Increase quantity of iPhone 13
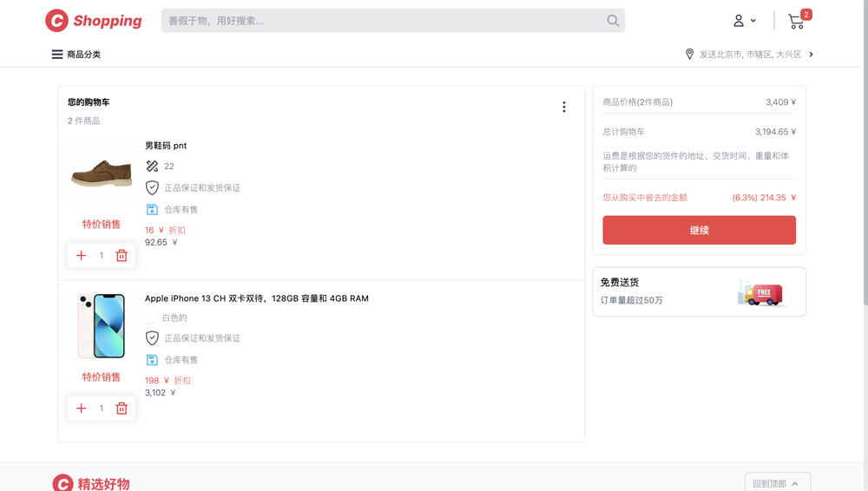The image size is (868, 491). click(x=81, y=408)
